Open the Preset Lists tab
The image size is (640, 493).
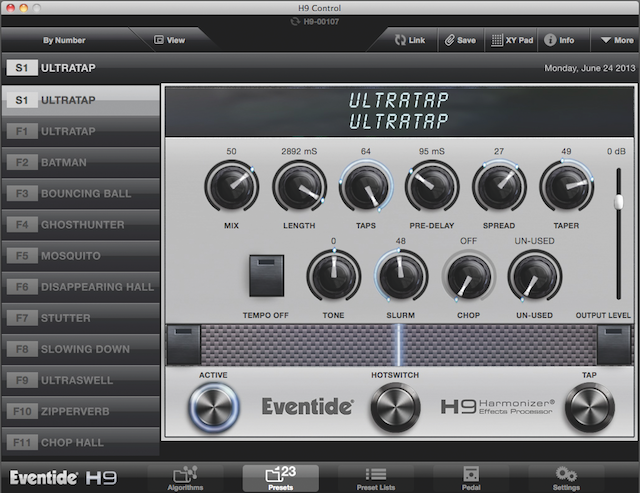click(x=376, y=478)
